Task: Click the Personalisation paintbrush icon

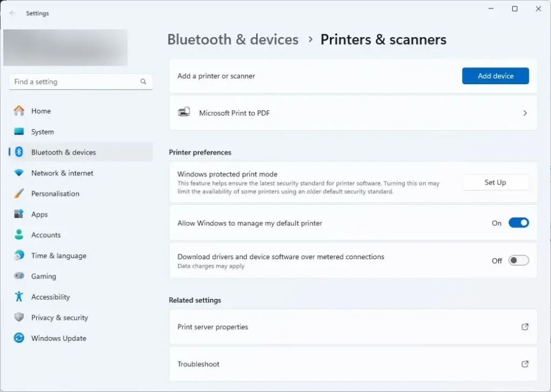Action: pyautogui.click(x=19, y=194)
